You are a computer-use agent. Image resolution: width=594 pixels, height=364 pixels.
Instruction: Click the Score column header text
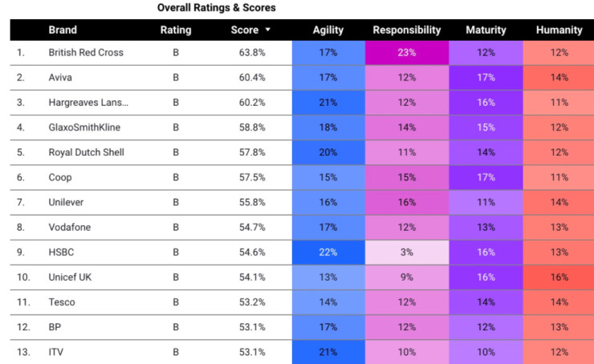coord(244,30)
